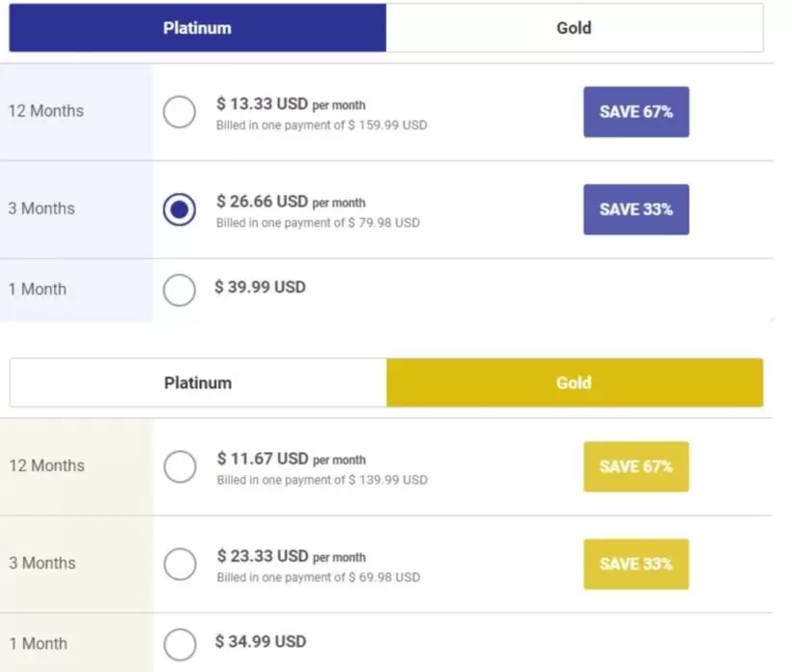Click the $11.67 USD per month price text
Screen dimensions: 792x672
[x=291, y=459]
